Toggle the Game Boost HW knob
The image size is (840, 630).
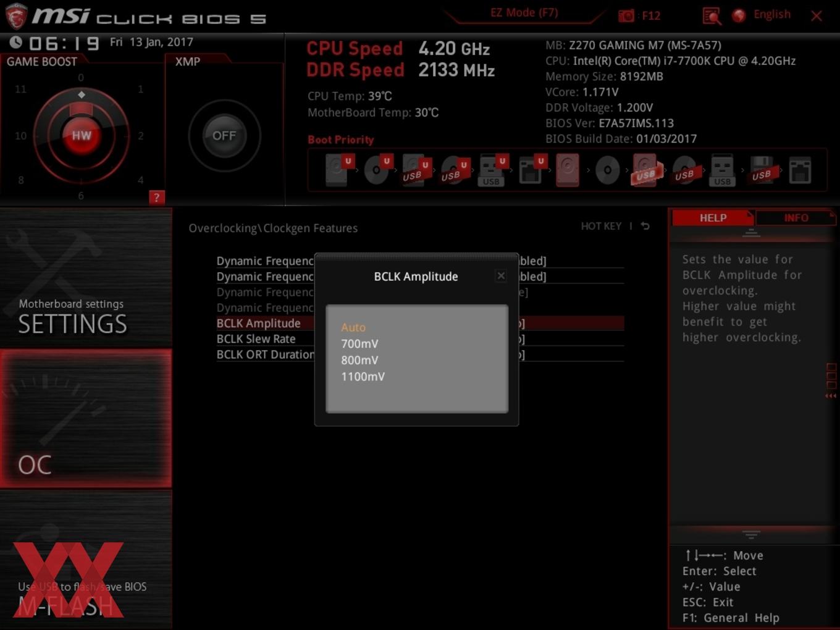(x=81, y=135)
